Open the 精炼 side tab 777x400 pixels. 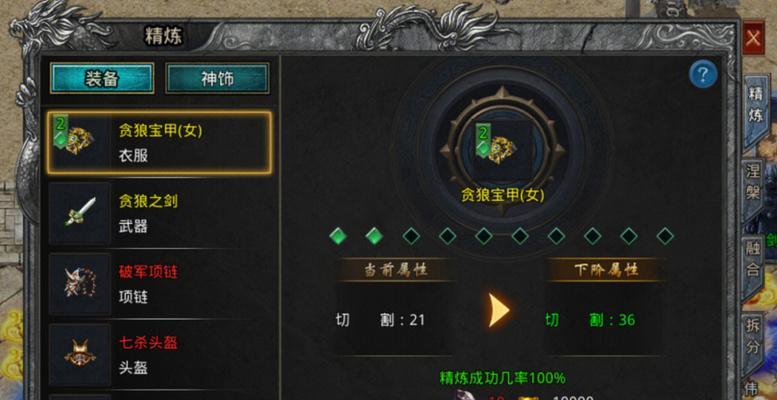click(755, 105)
